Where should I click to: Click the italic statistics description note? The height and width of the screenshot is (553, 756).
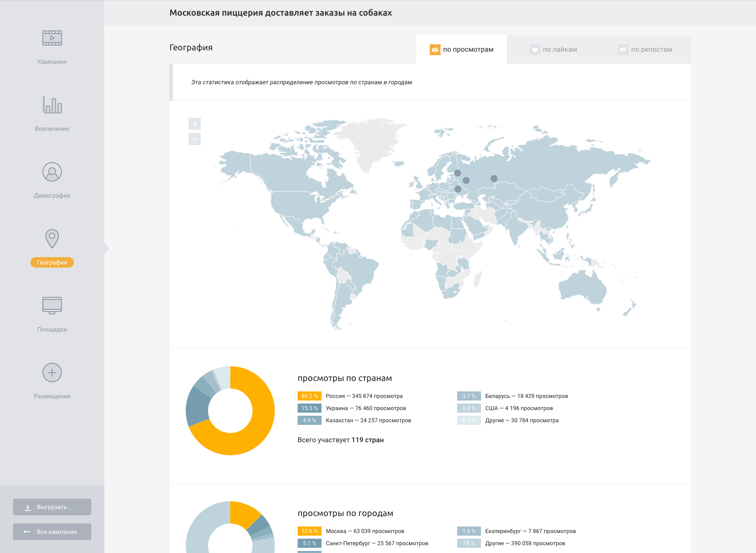pyautogui.click(x=302, y=82)
